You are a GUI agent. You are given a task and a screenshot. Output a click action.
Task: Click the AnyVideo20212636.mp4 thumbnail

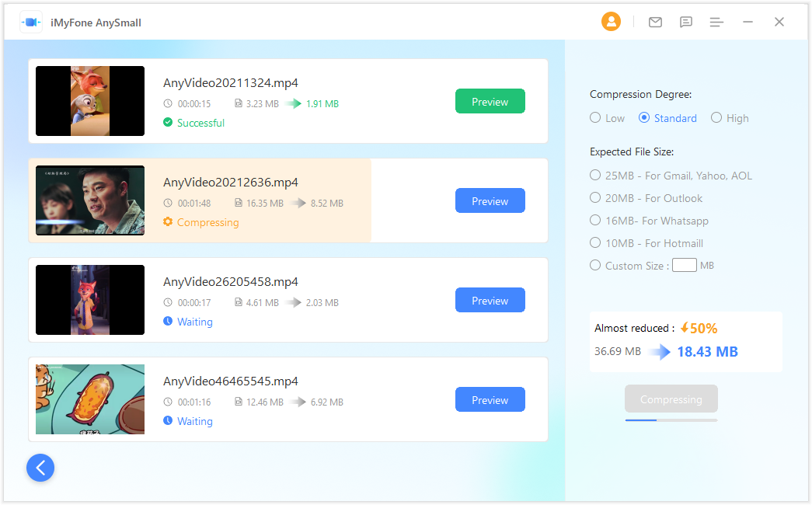click(x=90, y=200)
